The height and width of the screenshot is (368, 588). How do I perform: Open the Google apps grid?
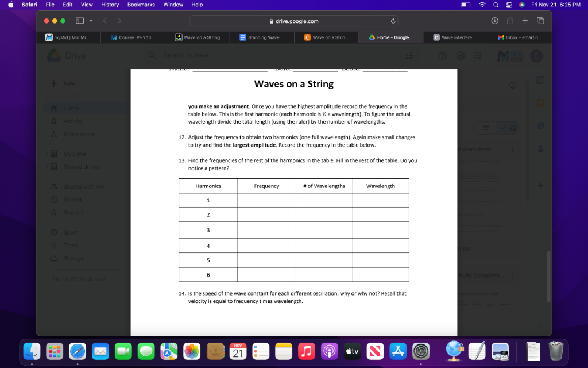(x=477, y=56)
